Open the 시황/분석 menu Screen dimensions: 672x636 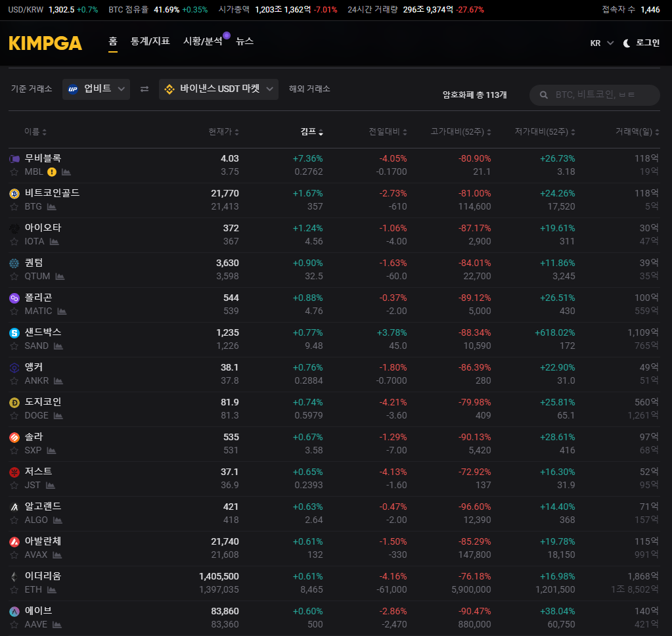(203, 41)
